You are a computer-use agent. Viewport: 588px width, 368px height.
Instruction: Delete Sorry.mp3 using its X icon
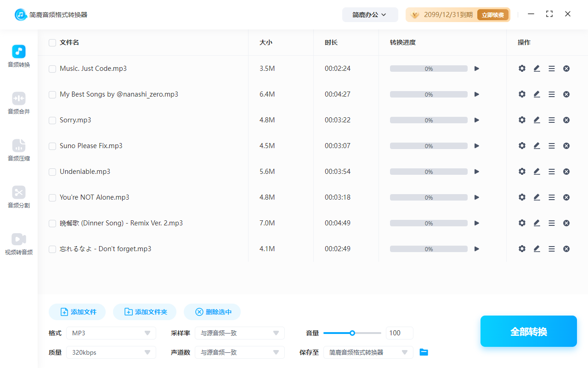click(x=566, y=120)
